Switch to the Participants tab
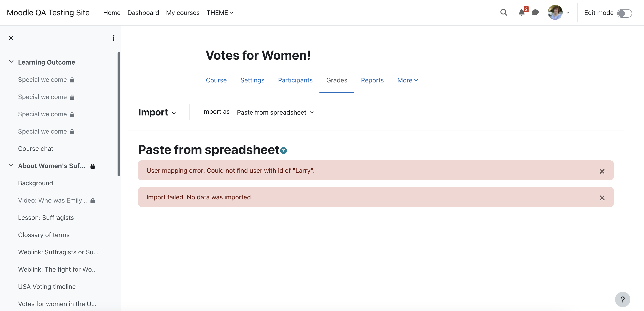Image resolution: width=644 pixels, height=311 pixels. pyautogui.click(x=295, y=80)
